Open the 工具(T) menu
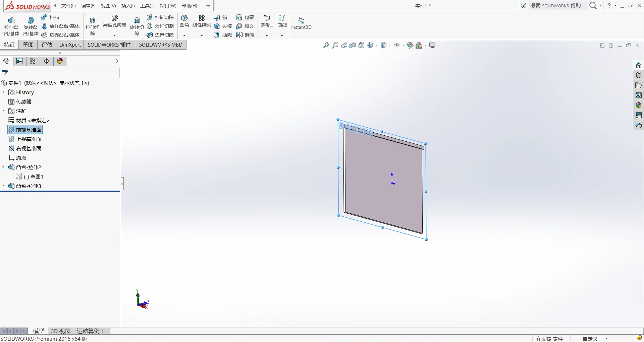The width and height of the screenshot is (644, 342). point(147,6)
